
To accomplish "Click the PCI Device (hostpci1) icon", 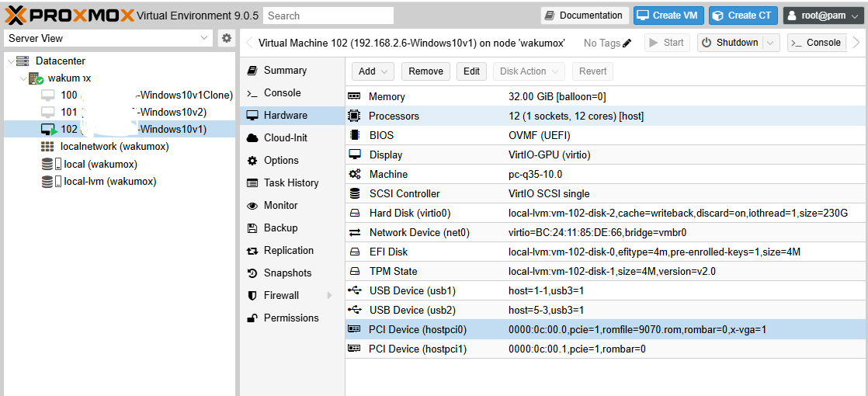I will tap(354, 349).
